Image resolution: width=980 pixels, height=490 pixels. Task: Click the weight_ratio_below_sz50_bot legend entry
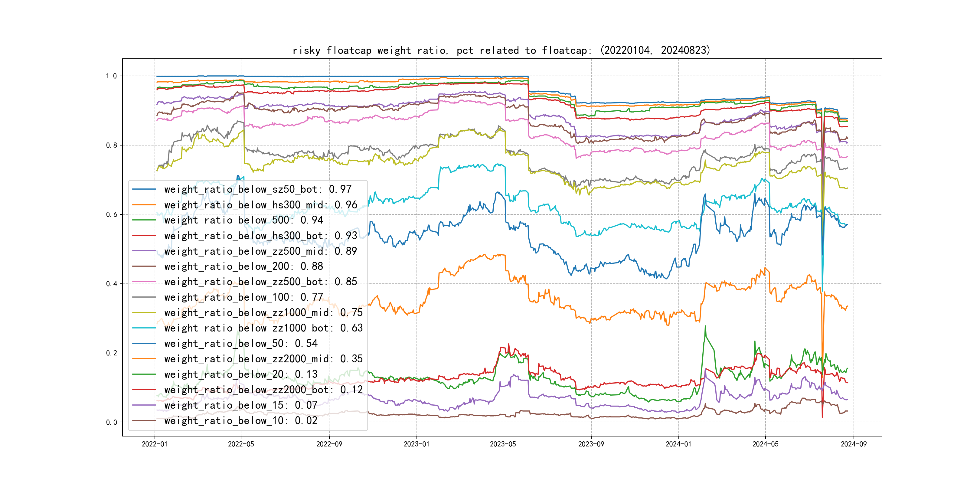coord(258,189)
